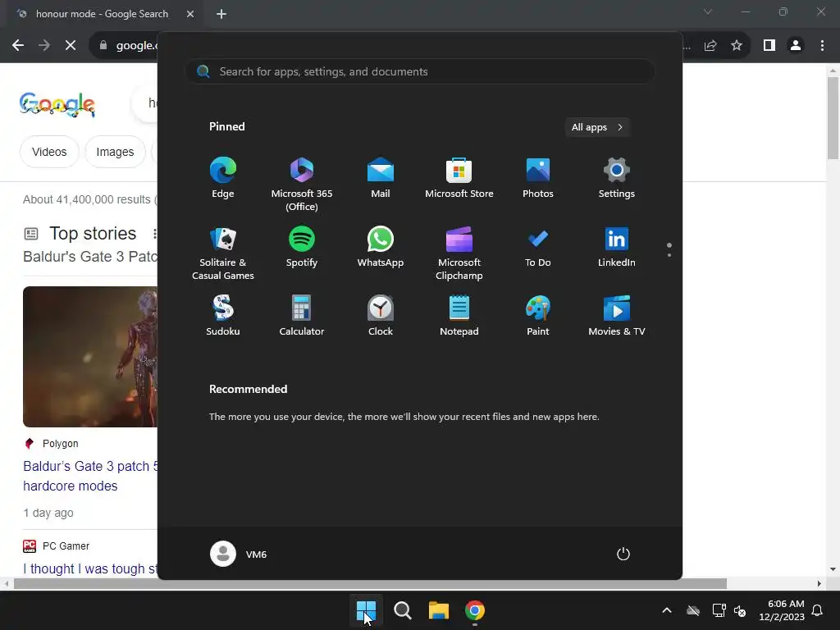Open the Top stories options dots
Screen dimensions: 840x630
tap(154, 234)
